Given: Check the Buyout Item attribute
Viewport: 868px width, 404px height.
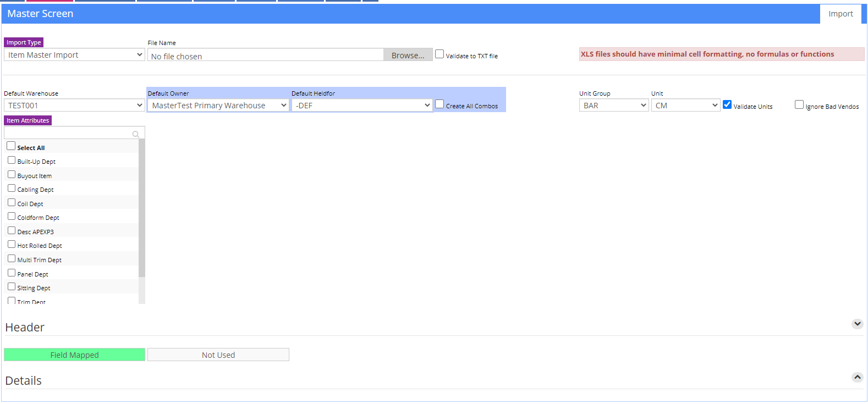Looking at the screenshot, I should (12, 174).
